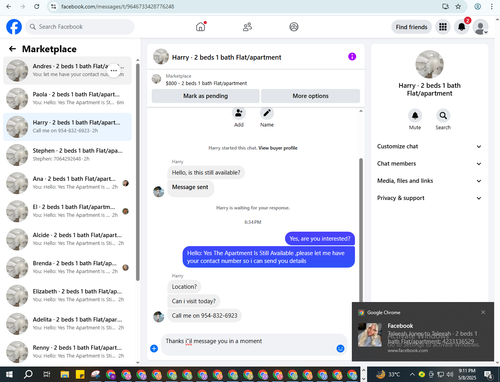Search in conversation magnifier icon
500x382 pixels.
(443, 116)
